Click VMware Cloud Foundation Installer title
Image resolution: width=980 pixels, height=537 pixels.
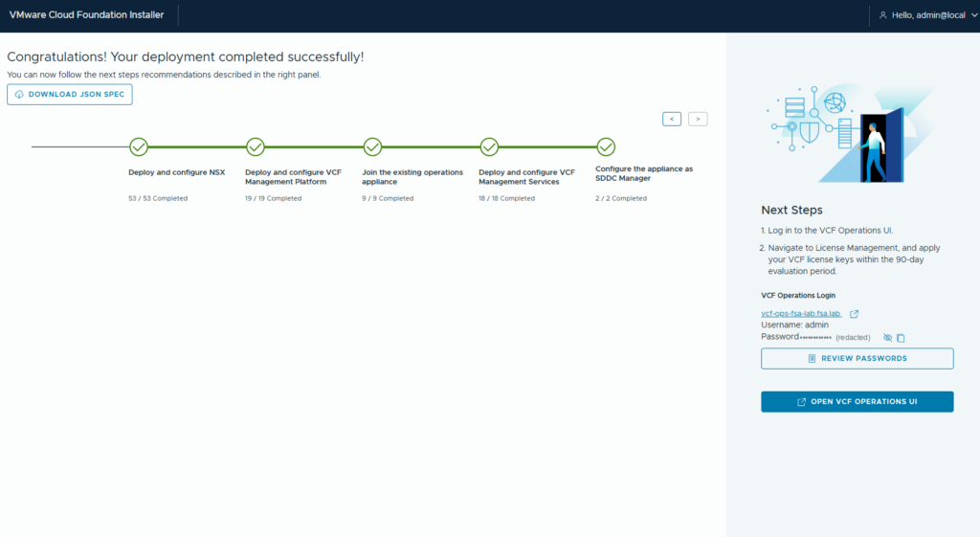86,15
